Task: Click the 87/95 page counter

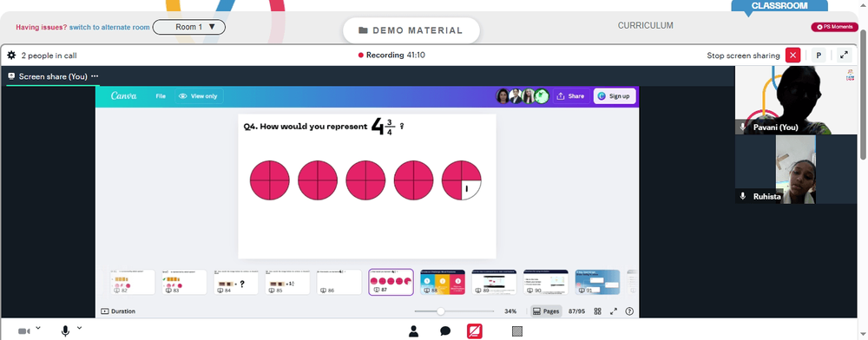Action: (x=577, y=311)
